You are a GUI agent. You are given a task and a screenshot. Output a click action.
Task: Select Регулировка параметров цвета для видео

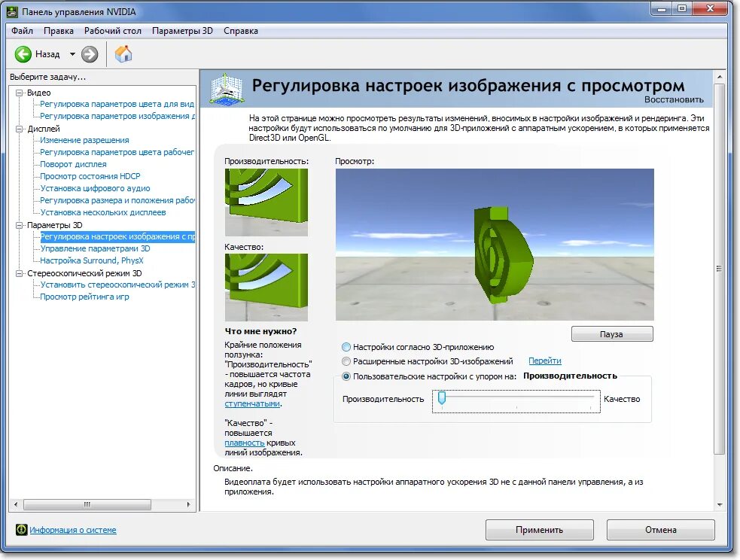point(117,104)
